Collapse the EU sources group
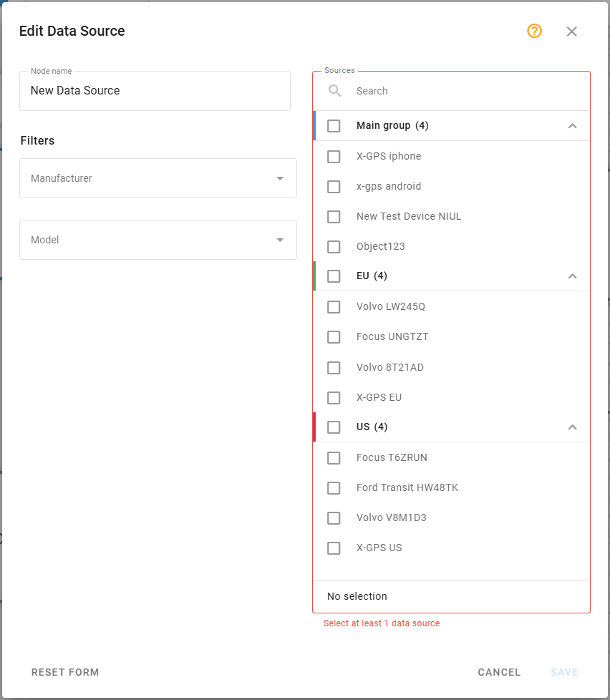This screenshot has height=700, width=610. (x=572, y=276)
